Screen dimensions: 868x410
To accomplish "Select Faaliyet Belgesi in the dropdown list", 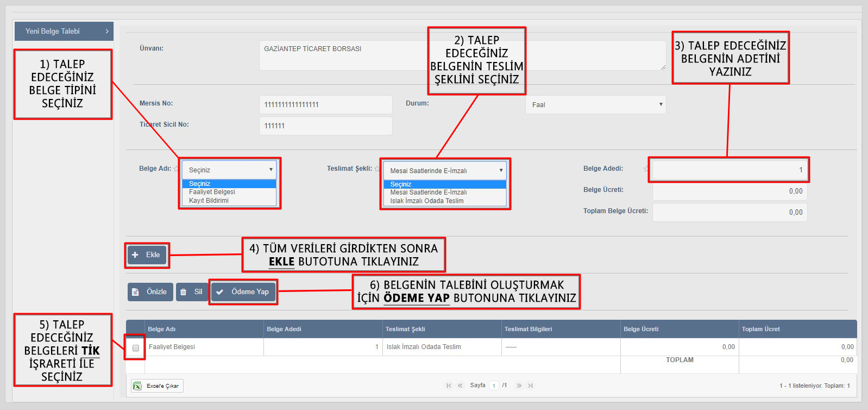I will pyautogui.click(x=212, y=192).
